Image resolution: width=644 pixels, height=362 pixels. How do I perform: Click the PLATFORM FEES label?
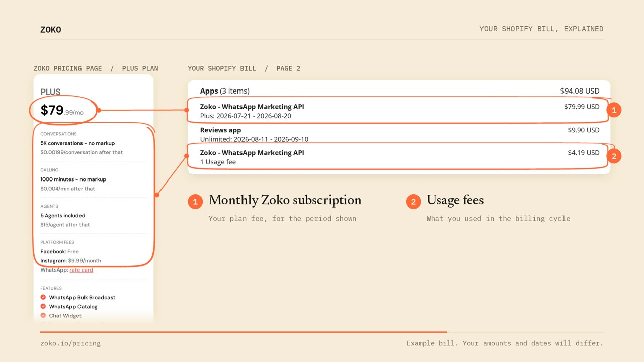coord(57,242)
